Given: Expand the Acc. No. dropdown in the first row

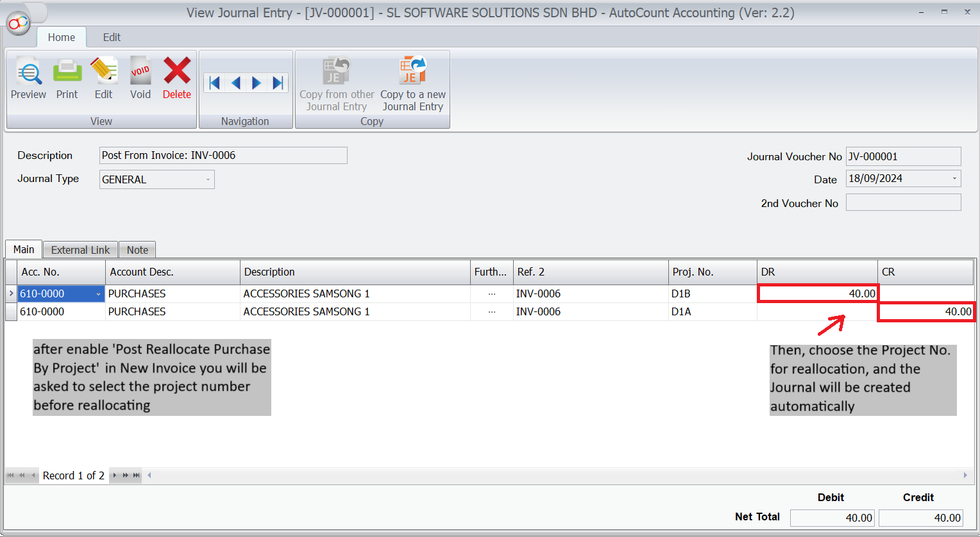Looking at the screenshot, I should [98, 294].
